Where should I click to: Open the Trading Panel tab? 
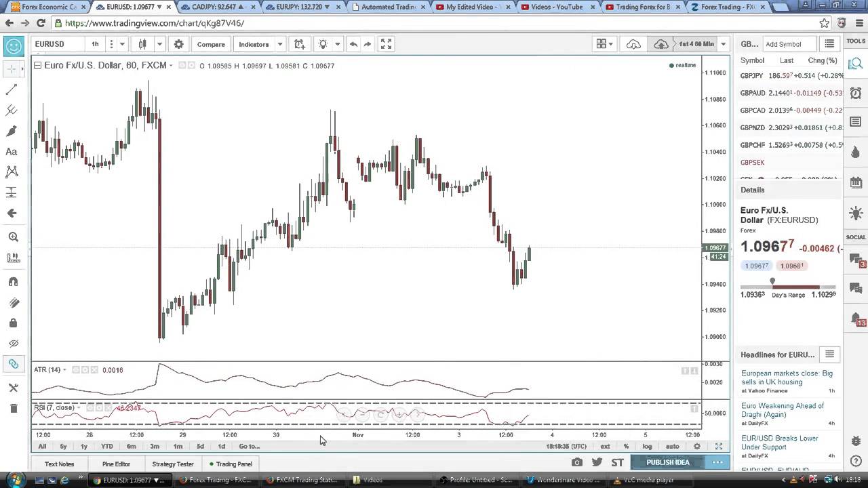[231, 464]
